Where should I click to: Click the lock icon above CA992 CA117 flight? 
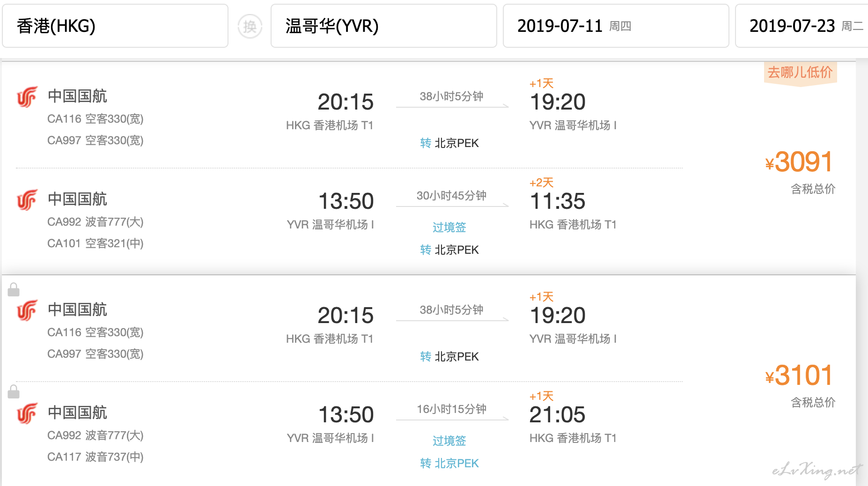point(14,391)
